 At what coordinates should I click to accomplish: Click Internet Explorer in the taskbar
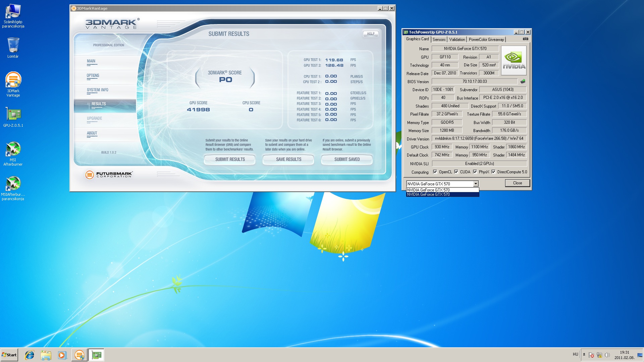(x=30, y=355)
